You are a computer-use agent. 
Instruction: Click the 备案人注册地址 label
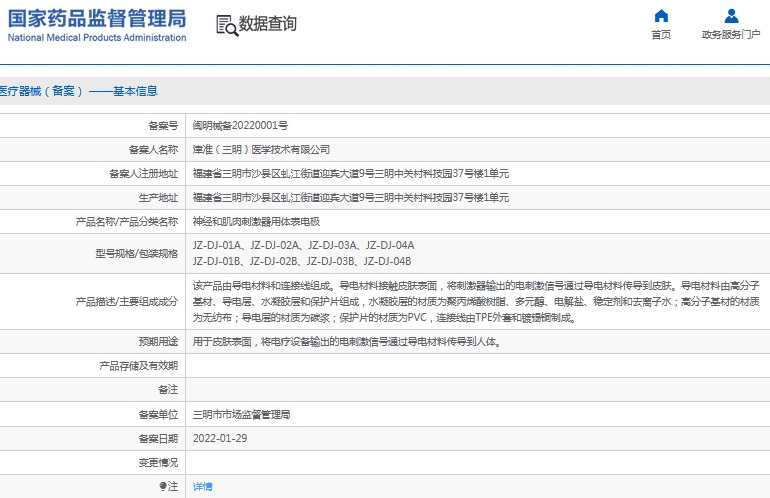pos(143,174)
